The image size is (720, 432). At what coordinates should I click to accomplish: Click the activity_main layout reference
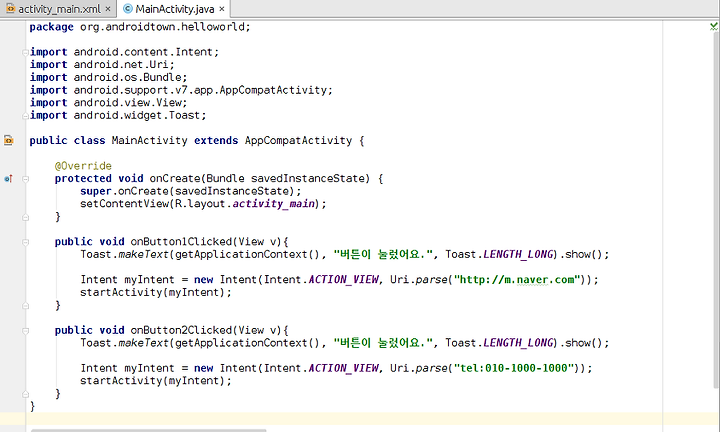(x=273, y=203)
